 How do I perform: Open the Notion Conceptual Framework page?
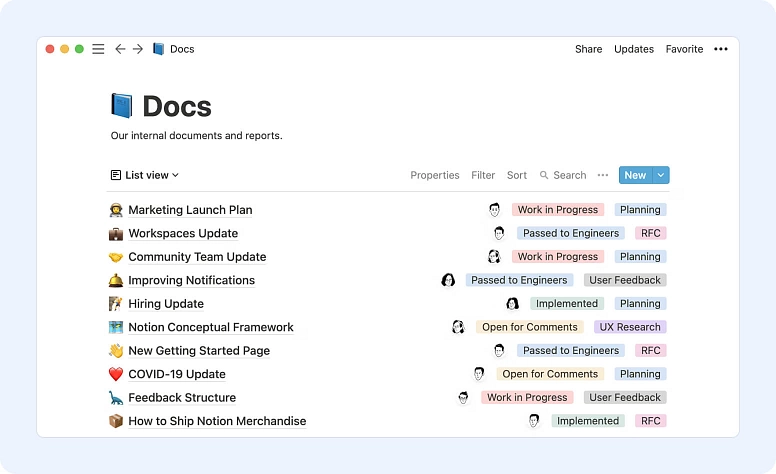click(x=211, y=327)
